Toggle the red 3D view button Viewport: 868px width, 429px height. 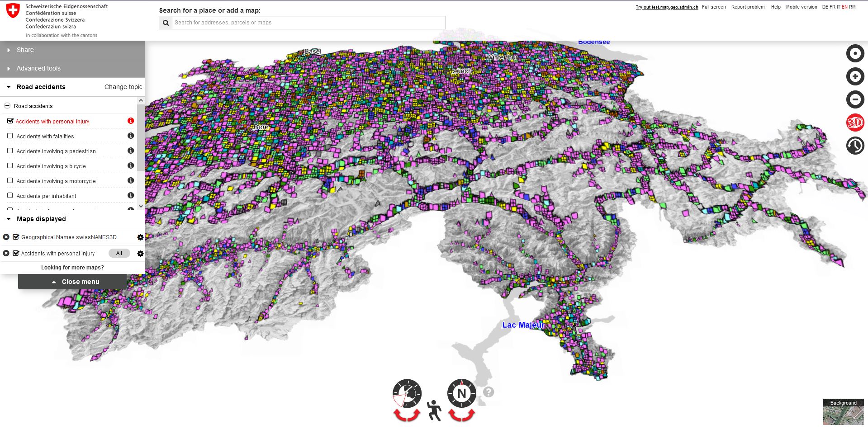tap(855, 123)
